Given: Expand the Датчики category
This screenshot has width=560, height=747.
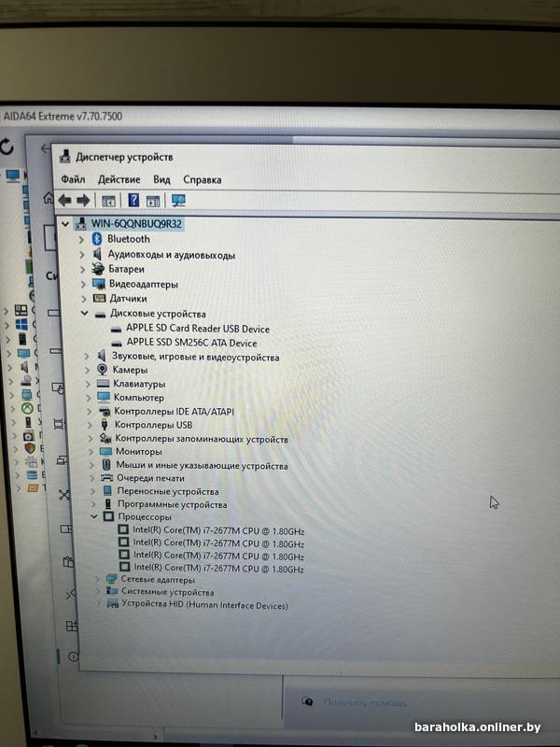Looking at the screenshot, I should click(84, 299).
